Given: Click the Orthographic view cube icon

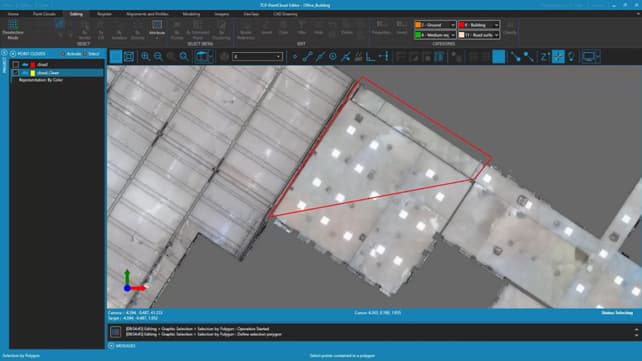Looking at the screenshot, I should (x=203, y=56).
